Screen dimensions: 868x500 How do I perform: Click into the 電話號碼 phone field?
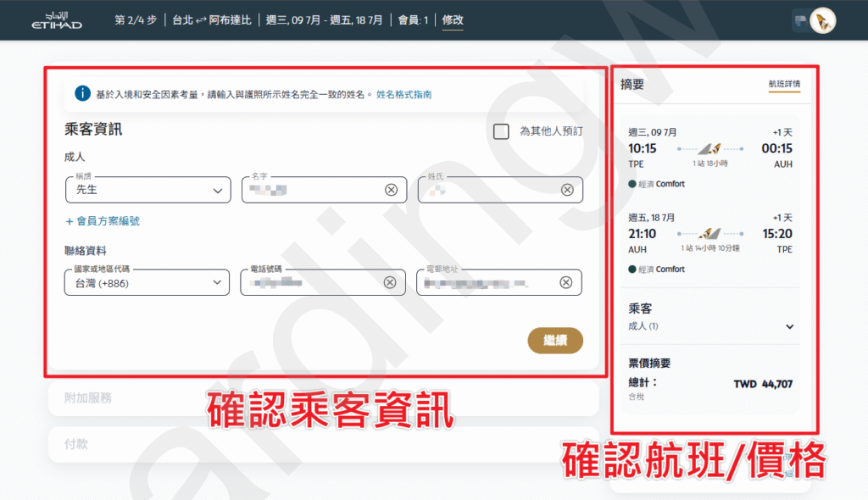(x=323, y=282)
